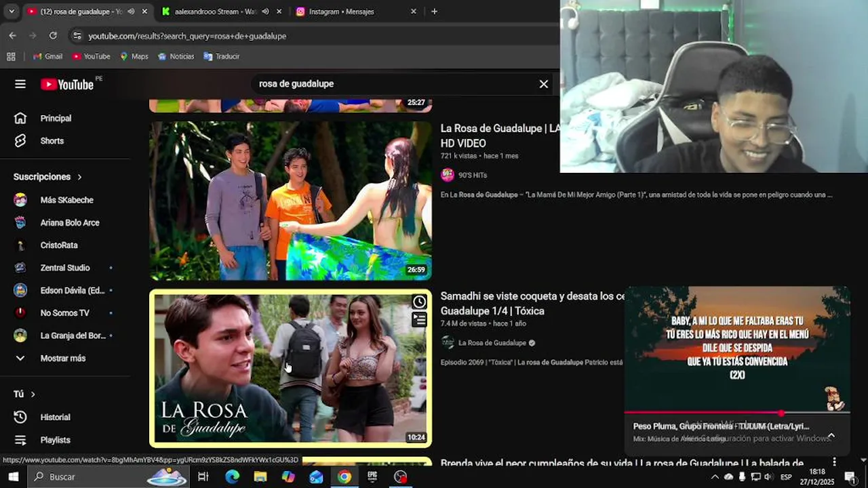Expand the Tú section
This screenshot has height=488, width=868.
click(x=24, y=394)
